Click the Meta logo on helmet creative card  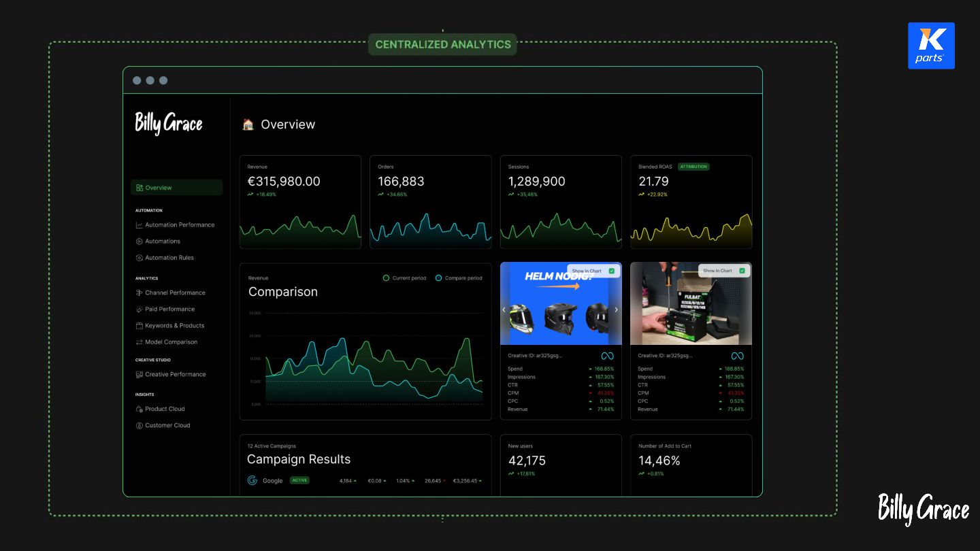click(607, 356)
